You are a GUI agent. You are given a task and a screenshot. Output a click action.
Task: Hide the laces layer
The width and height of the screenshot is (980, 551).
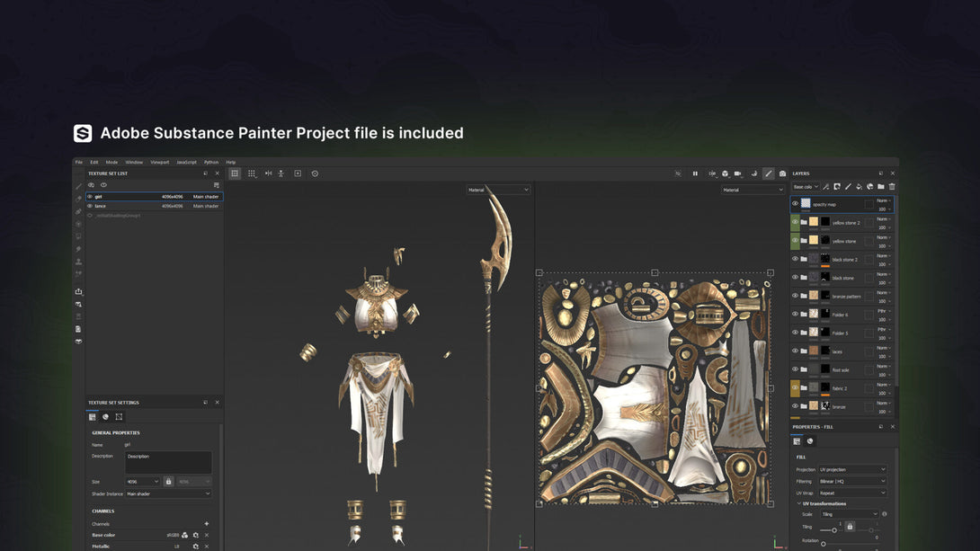(x=795, y=351)
